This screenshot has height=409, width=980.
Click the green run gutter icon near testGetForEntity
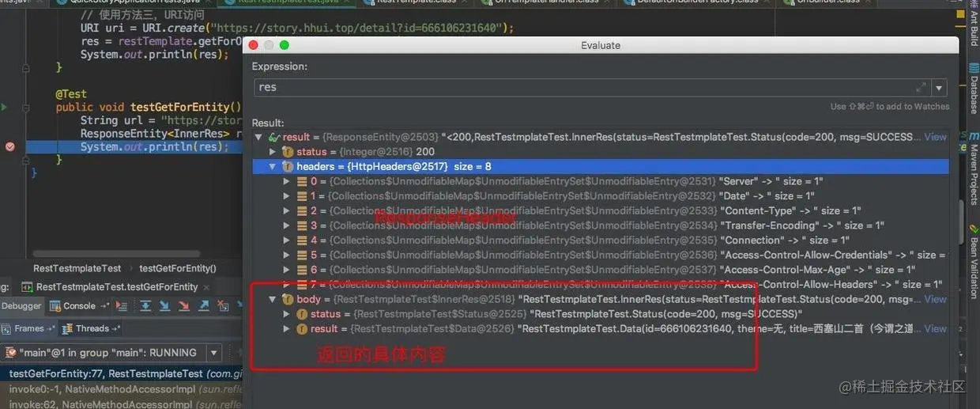[x=4, y=107]
